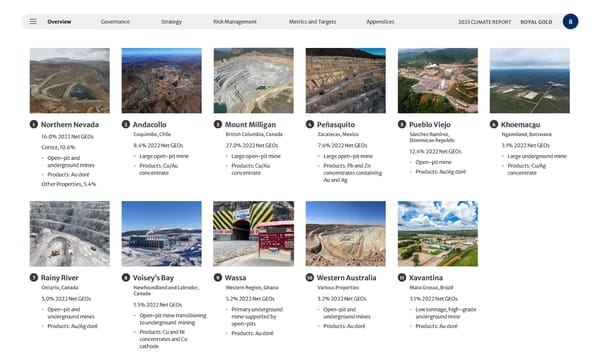Click the Western Australia heading
The width and height of the screenshot is (600, 364).
pyautogui.click(x=346, y=277)
